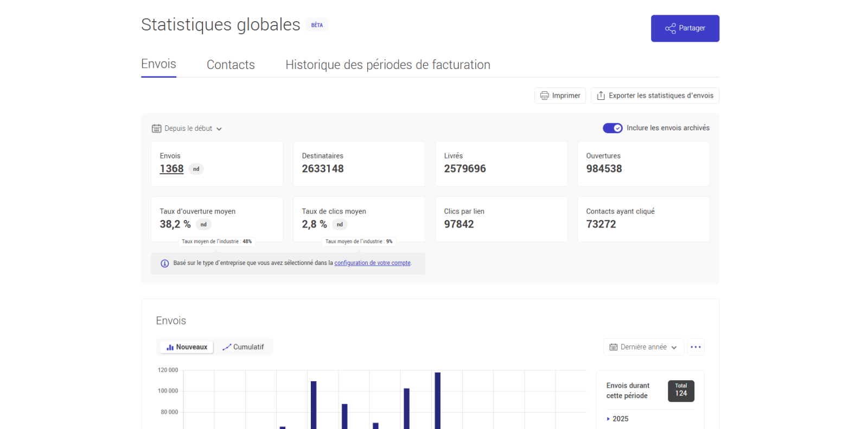This screenshot has width=868, height=429.
Task: Click the nd badge beside 38,2 %
Action: pyautogui.click(x=203, y=224)
